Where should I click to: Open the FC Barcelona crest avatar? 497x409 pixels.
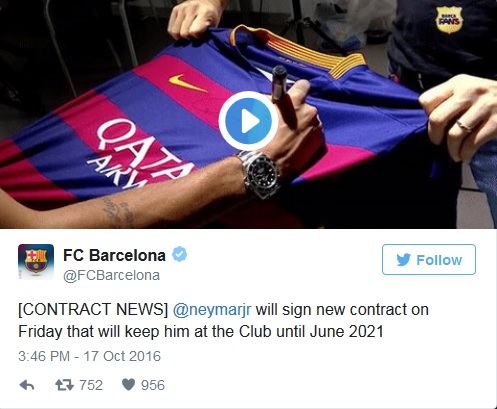click(36, 262)
